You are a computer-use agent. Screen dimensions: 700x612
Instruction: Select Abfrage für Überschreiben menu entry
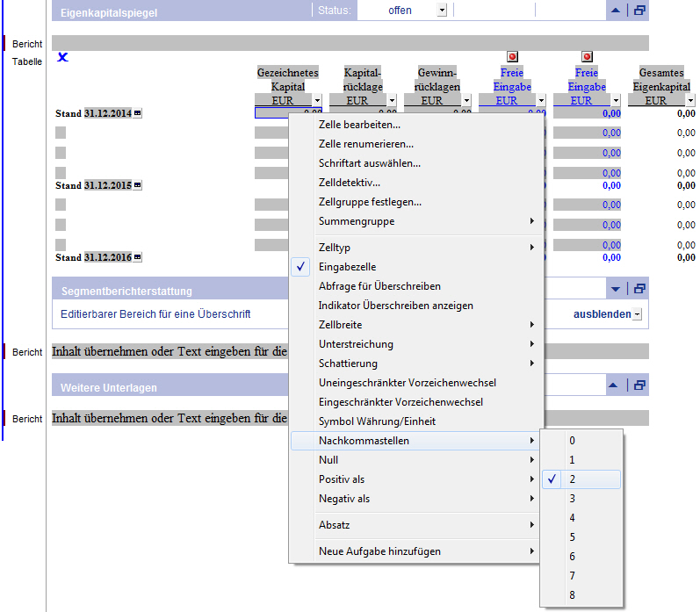pyautogui.click(x=414, y=286)
